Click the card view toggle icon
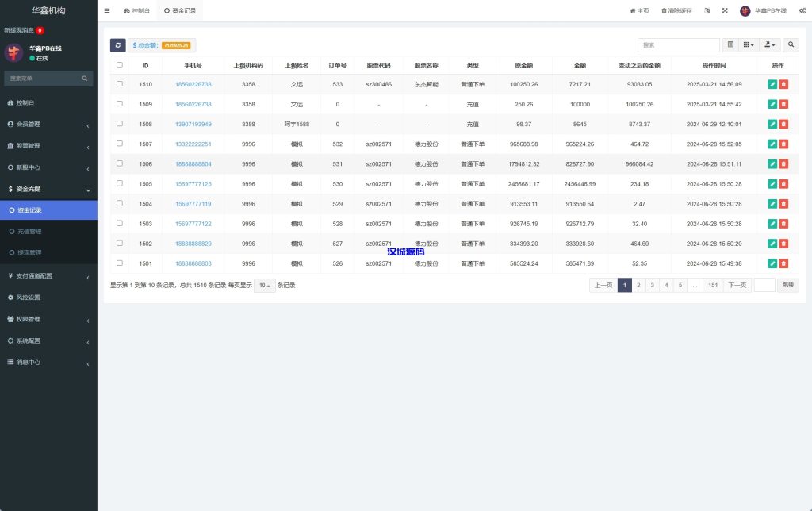Screen dimensions: 812x511 730,45
